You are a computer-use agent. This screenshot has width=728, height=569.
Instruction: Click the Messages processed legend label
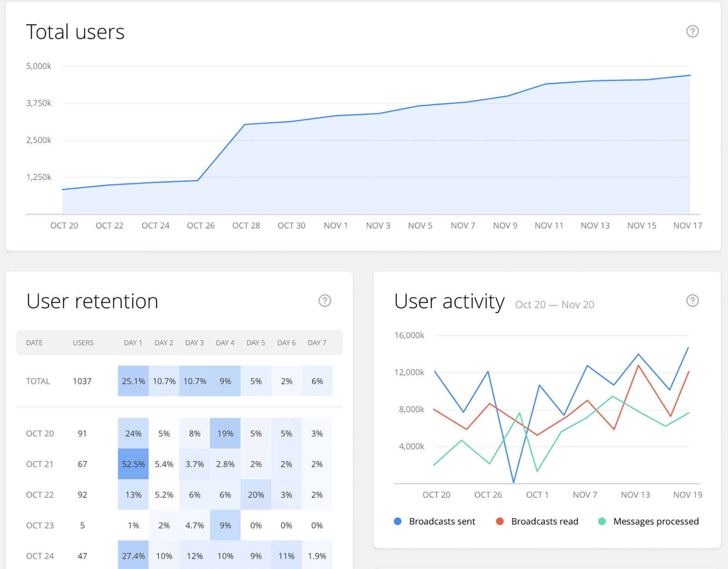point(656,521)
